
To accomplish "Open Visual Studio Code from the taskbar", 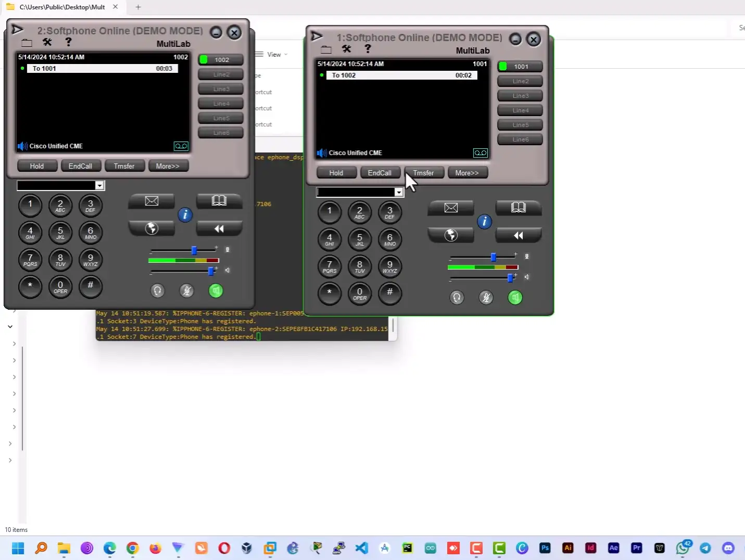I will [361, 548].
